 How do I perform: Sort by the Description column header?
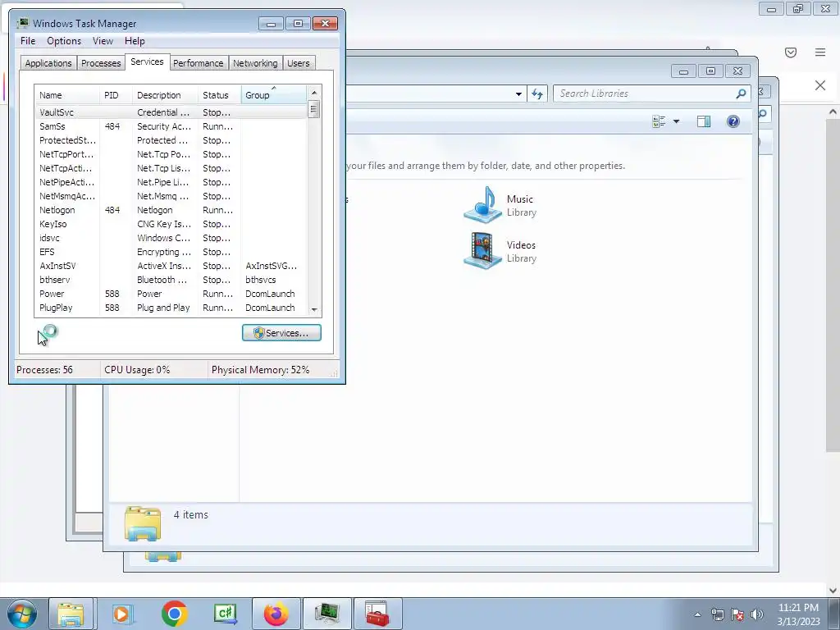[x=165, y=95]
